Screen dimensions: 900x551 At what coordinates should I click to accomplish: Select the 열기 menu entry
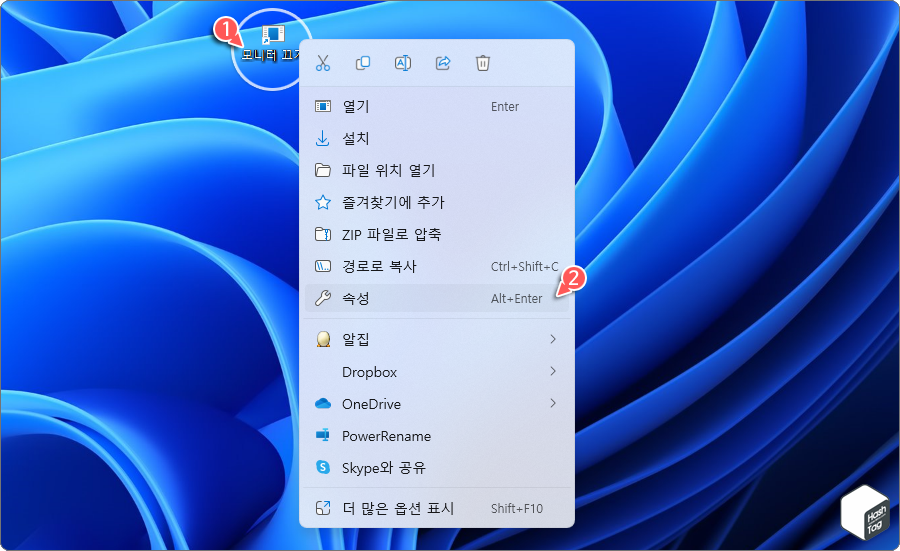pyautogui.click(x=437, y=106)
